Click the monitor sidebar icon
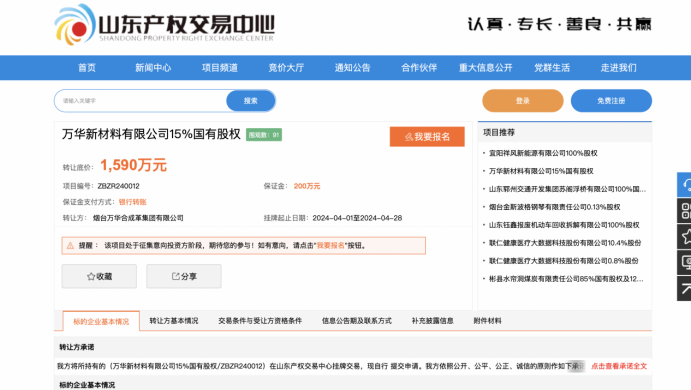The height and width of the screenshot is (390, 691). (x=685, y=263)
